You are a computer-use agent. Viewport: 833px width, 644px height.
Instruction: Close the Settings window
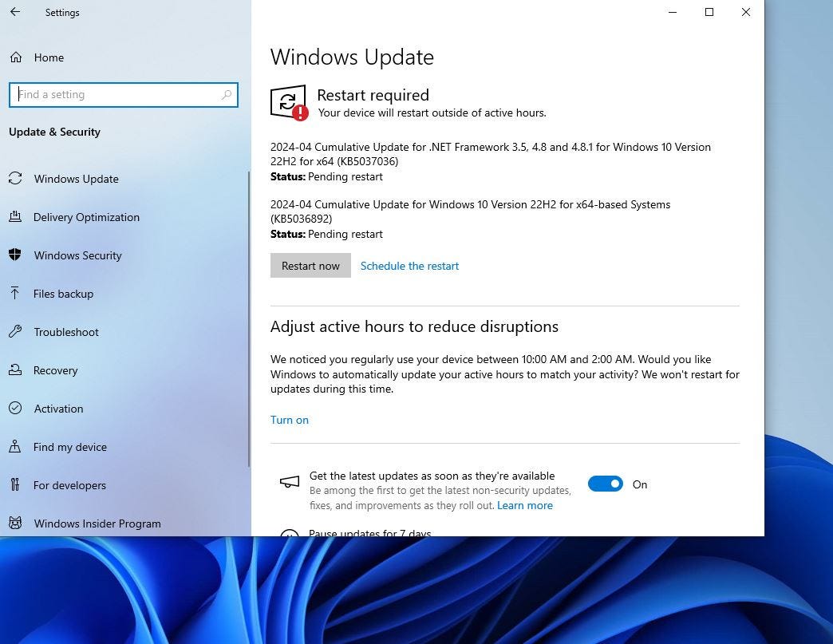point(746,12)
